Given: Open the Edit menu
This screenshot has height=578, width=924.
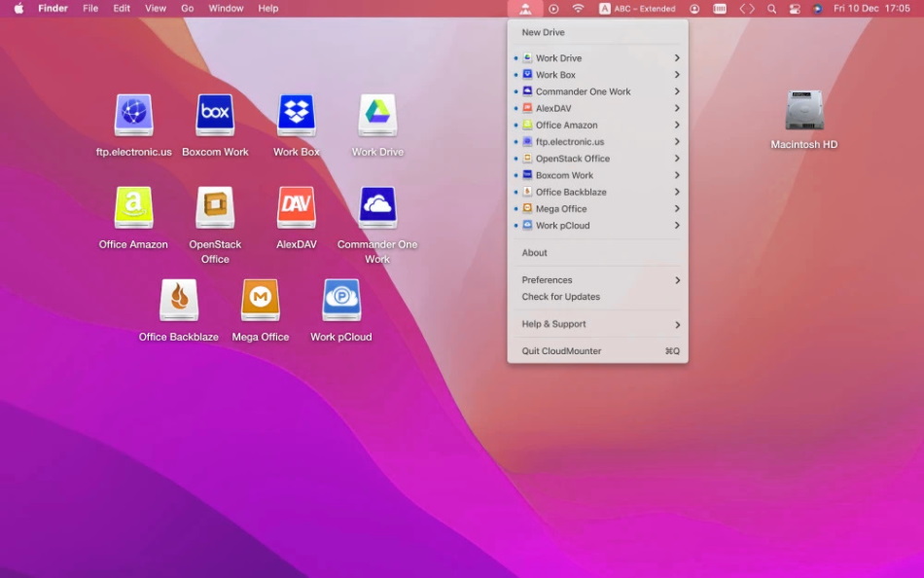Looking at the screenshot, I should (x=122, y=8).
